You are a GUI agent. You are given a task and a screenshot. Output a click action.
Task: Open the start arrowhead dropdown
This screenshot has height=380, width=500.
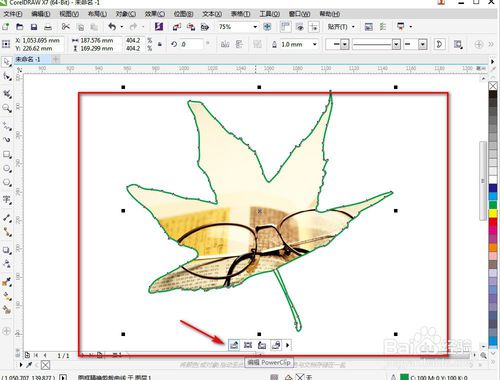(344, 44)
